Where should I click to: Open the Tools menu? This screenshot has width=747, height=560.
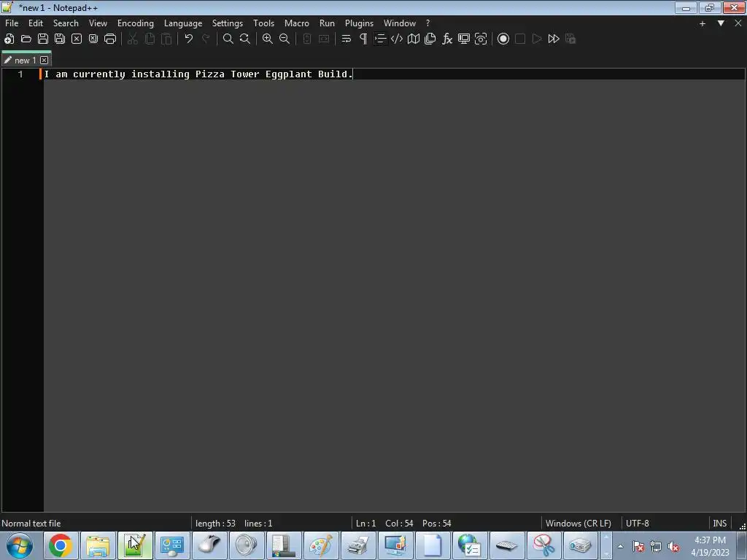[263, 23]
